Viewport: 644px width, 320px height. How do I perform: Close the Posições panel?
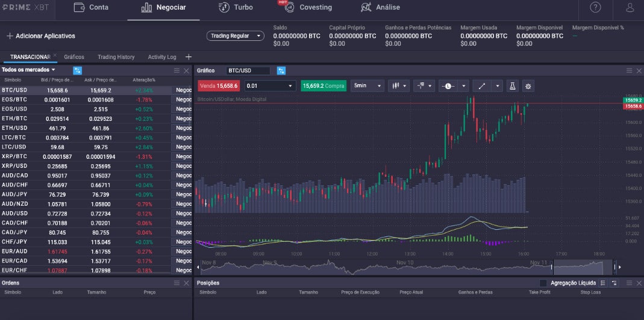coord(639,283)
